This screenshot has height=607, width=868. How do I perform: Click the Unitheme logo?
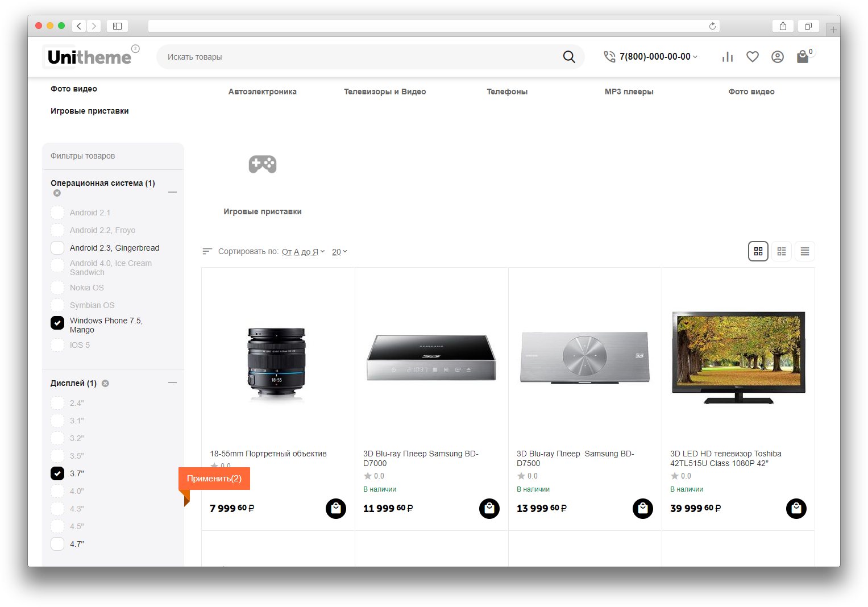(x=90, y=57)
